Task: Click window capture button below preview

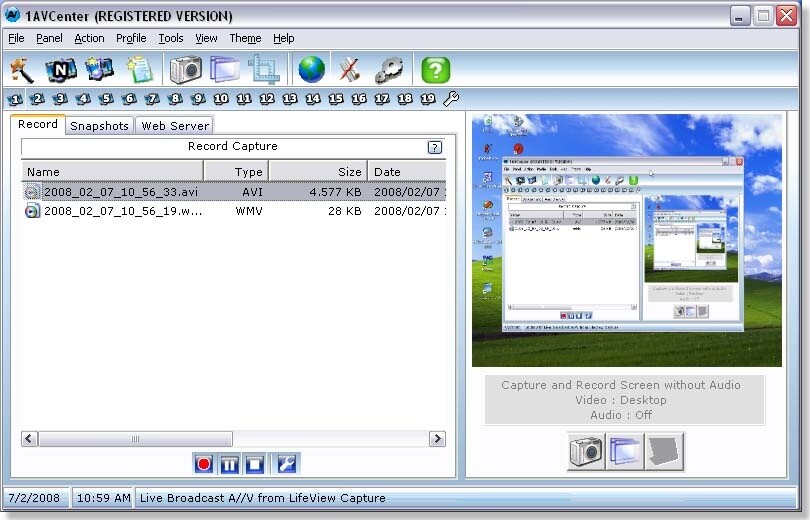Action: pyautogui.click(x=625, y=452)
